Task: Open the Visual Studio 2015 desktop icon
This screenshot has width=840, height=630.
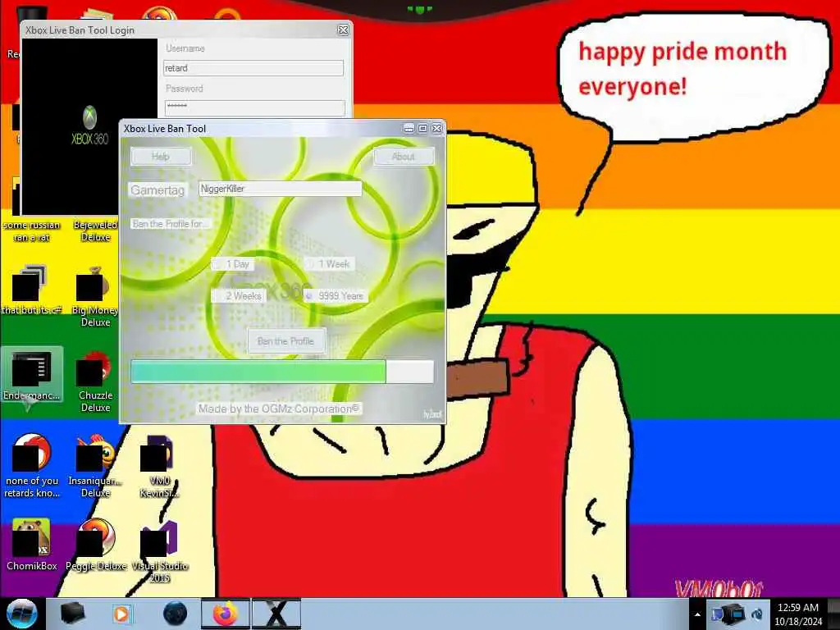Action: tap(160, 550)
